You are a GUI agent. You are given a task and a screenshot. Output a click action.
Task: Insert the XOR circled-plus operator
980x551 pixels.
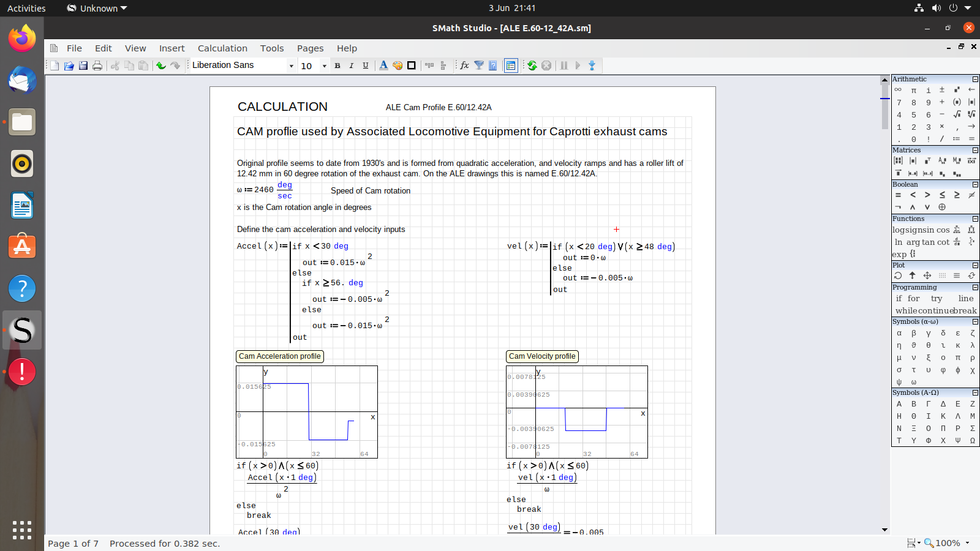pos(942,207)
